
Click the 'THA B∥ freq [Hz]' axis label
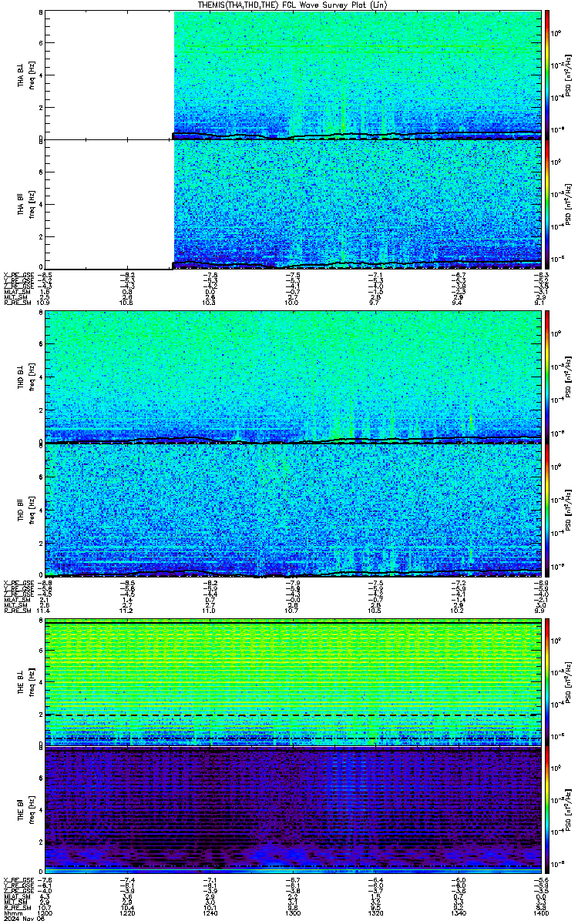[26, 204]
